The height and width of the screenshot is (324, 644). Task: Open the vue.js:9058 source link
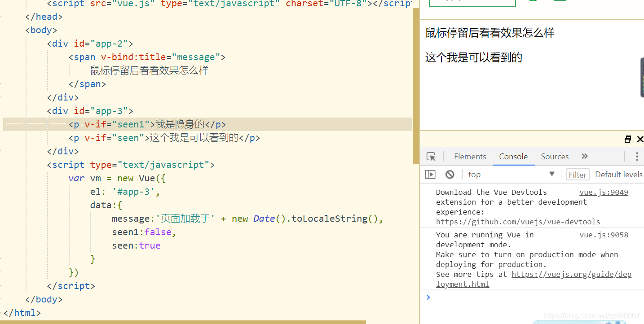(x=604, y=235)
